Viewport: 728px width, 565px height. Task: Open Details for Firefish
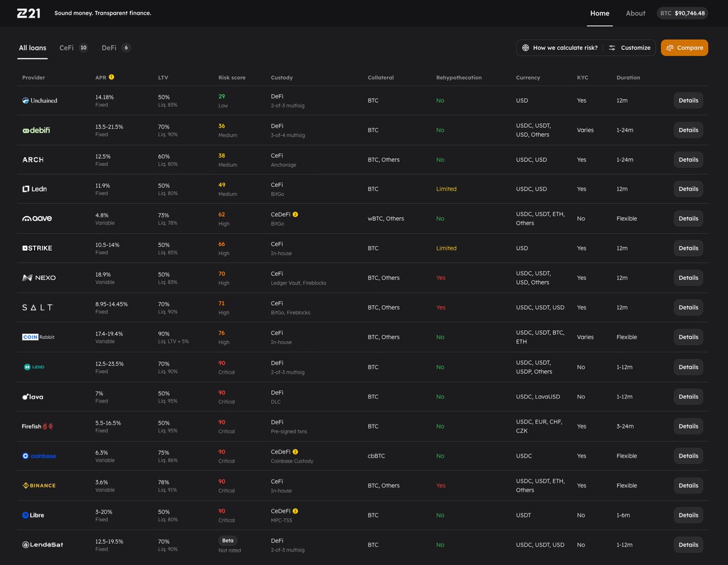(x=689, y=427)
